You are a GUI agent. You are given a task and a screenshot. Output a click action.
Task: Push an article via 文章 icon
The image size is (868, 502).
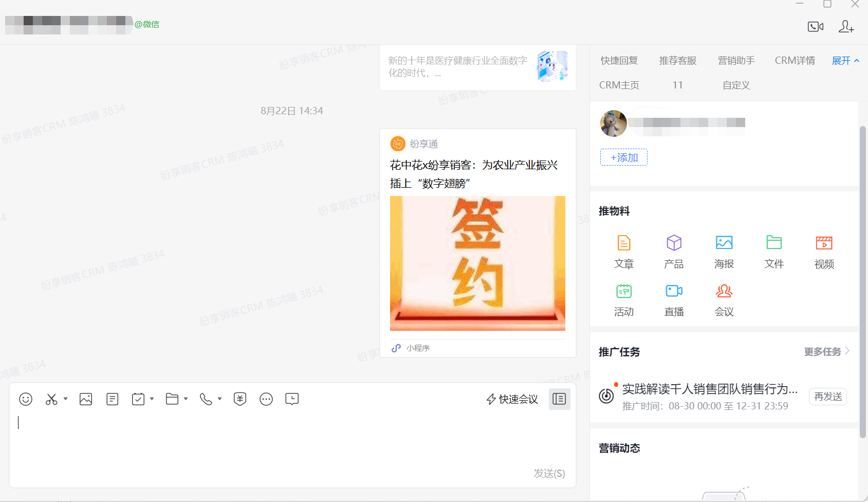tap(624, 252)
